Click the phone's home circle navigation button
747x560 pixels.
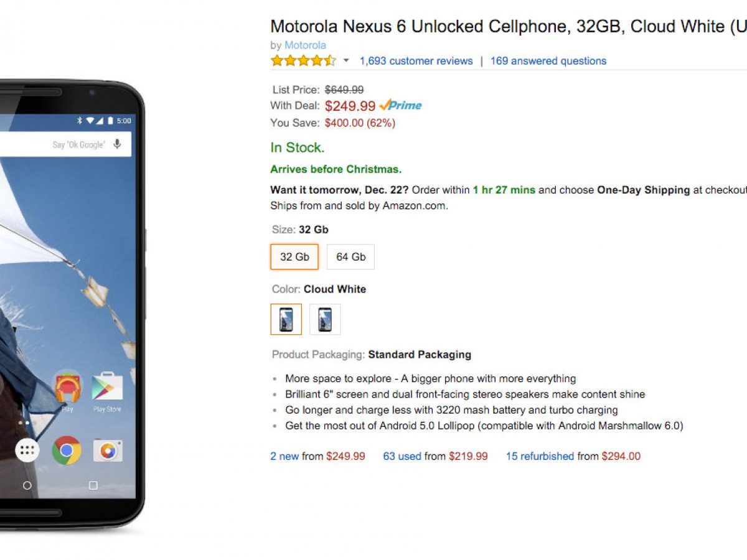tap(27, 485)
